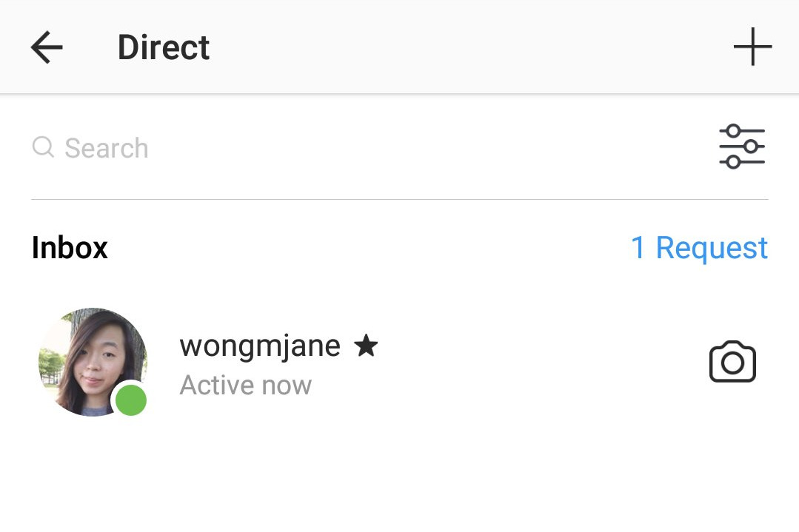Screen dimensions: 799x532
Task: Go back using the arrow icon
Action: [47, 47]
